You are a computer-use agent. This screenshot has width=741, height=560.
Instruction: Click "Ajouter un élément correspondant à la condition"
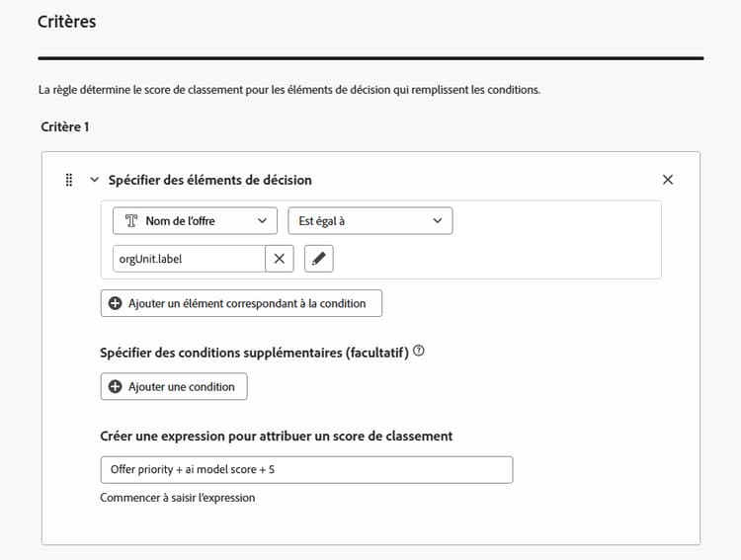pos(241,303)
